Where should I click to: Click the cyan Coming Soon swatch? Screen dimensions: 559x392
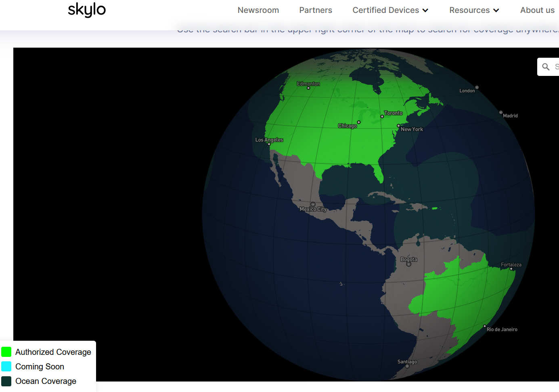[6, 367]
